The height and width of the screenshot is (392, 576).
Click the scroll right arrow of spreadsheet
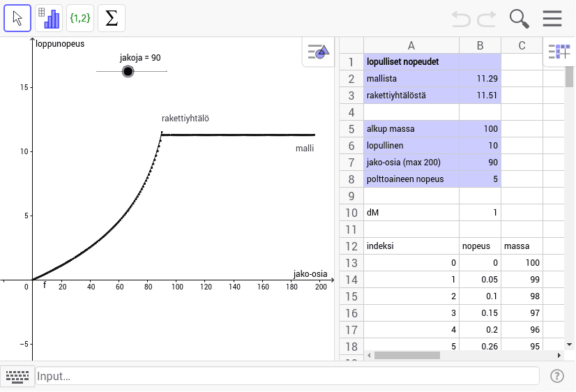pyautogui.click(x=559, y=355)
